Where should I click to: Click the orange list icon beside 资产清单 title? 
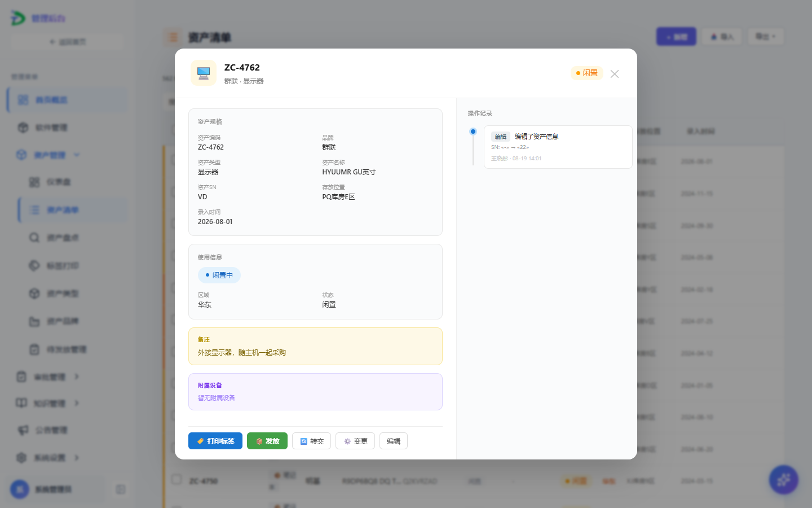(x=173, y=37)
